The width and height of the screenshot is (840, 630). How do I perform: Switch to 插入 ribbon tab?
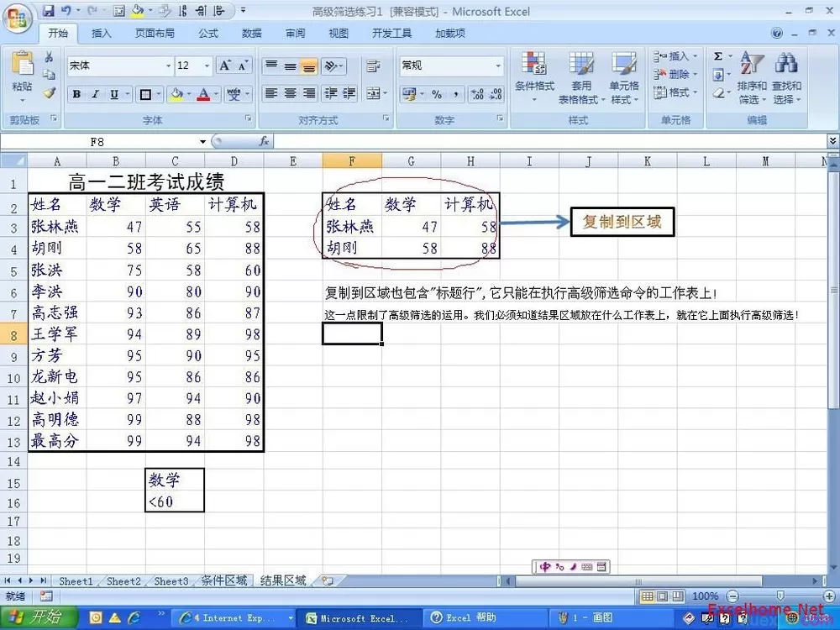coord(102,34)
